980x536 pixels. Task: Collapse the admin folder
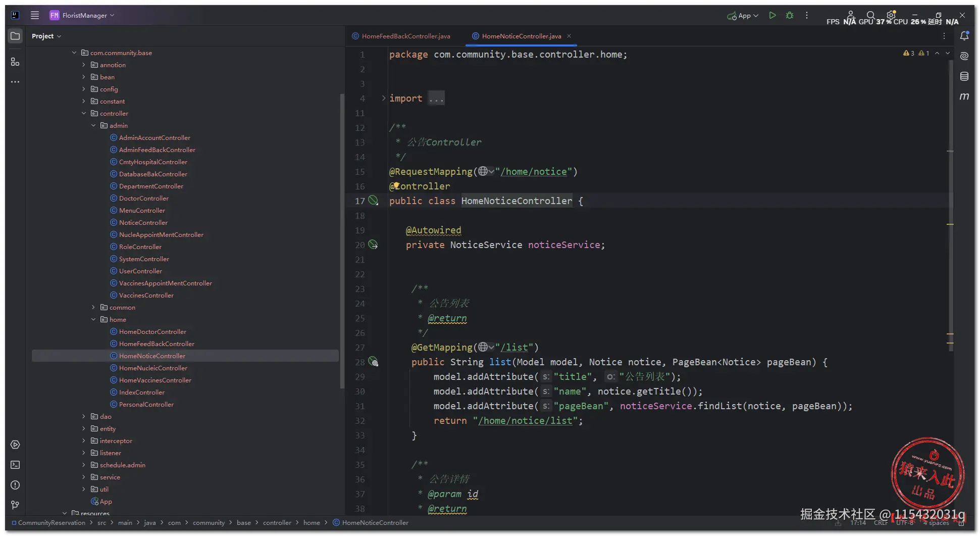tap(93, 125)
